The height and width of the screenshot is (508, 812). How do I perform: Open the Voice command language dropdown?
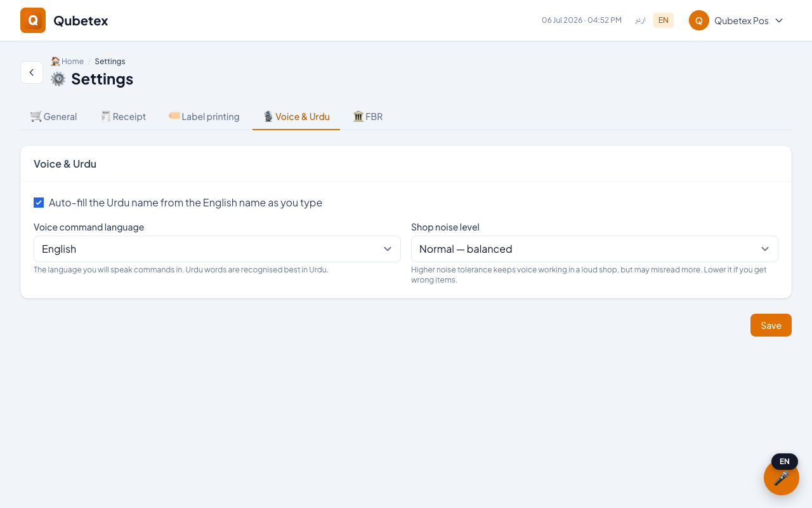pos(217,249)
